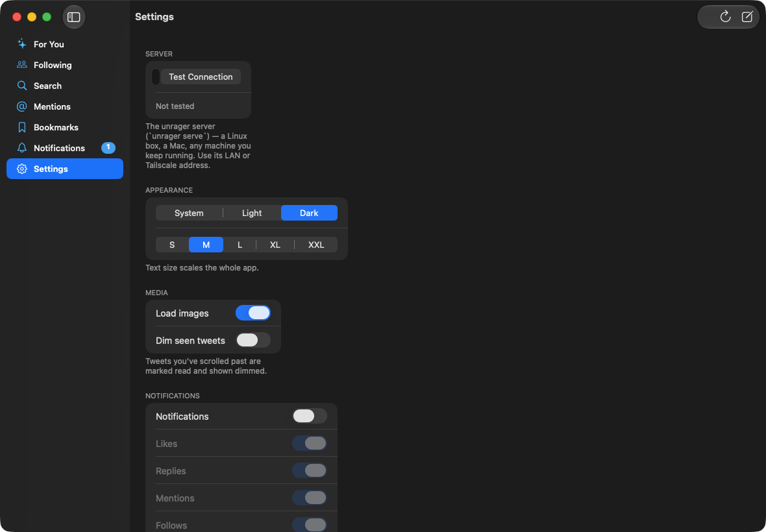Screen dimensions: 766x532
Task: Select System appearance mode
Action: [189, 213]
